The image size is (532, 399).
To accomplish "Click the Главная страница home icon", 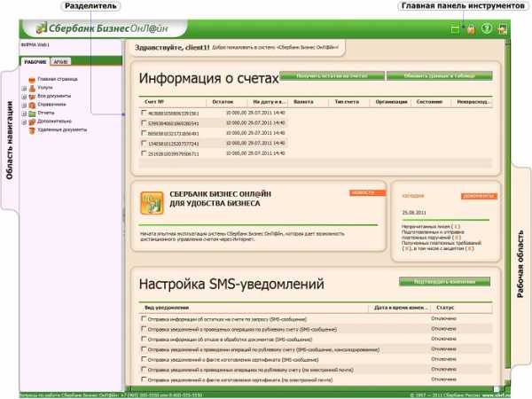I will [x=33, y=79].
